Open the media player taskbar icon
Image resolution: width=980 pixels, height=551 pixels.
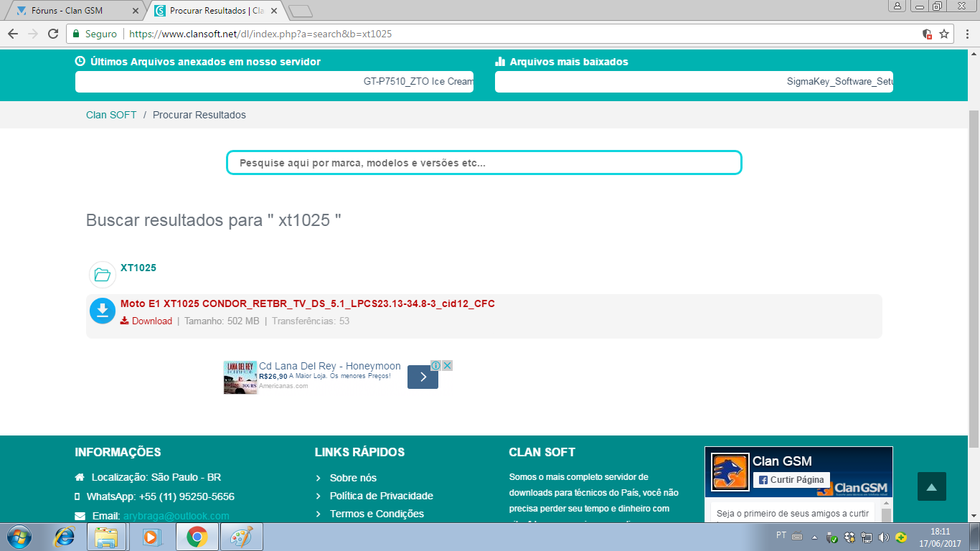click(x=151, y=537)
